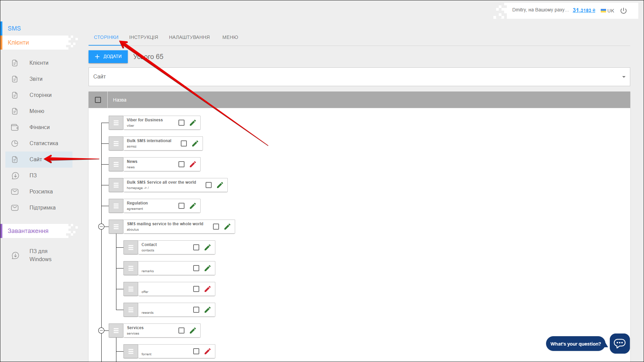The width and height of the screenshot is (644, 362).
Task: Check the Bulk SMS international checkbox
Action: click(x=184, y=143)
